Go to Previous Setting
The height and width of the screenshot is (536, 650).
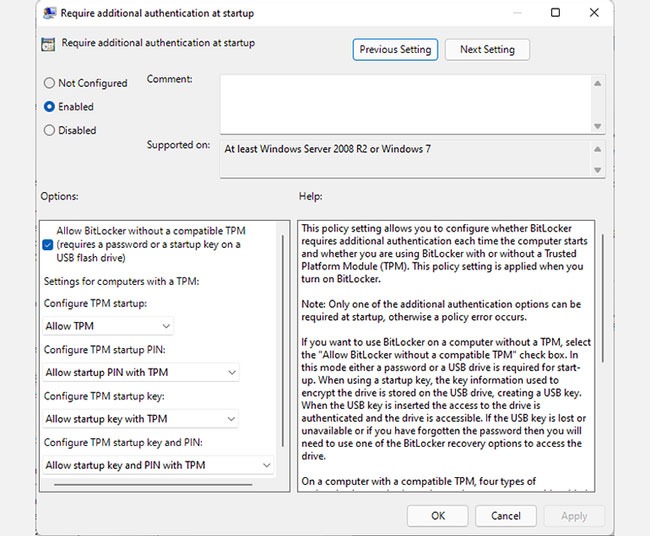click(x=395, y=50)
